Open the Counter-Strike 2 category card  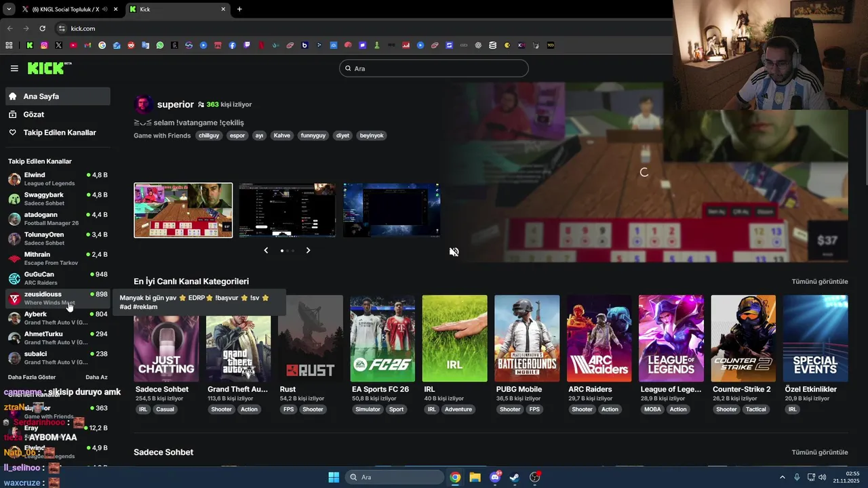coord(743,338)
